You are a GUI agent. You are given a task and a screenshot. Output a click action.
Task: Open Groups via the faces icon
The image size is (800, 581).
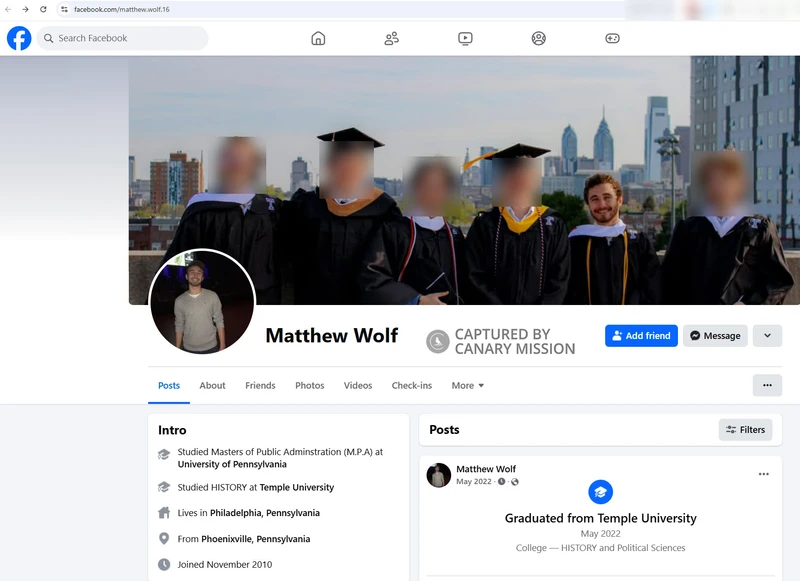[537, 38]
